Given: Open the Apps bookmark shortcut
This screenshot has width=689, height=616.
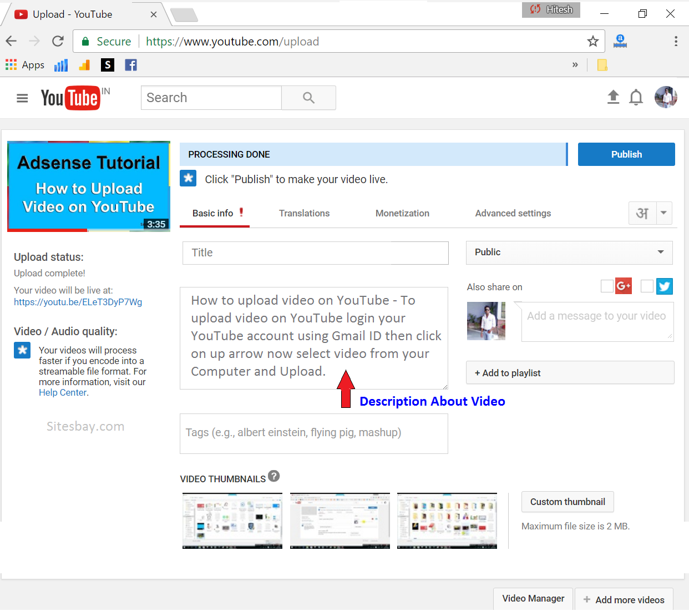Looking at the screenshot, I should point(25,65).
